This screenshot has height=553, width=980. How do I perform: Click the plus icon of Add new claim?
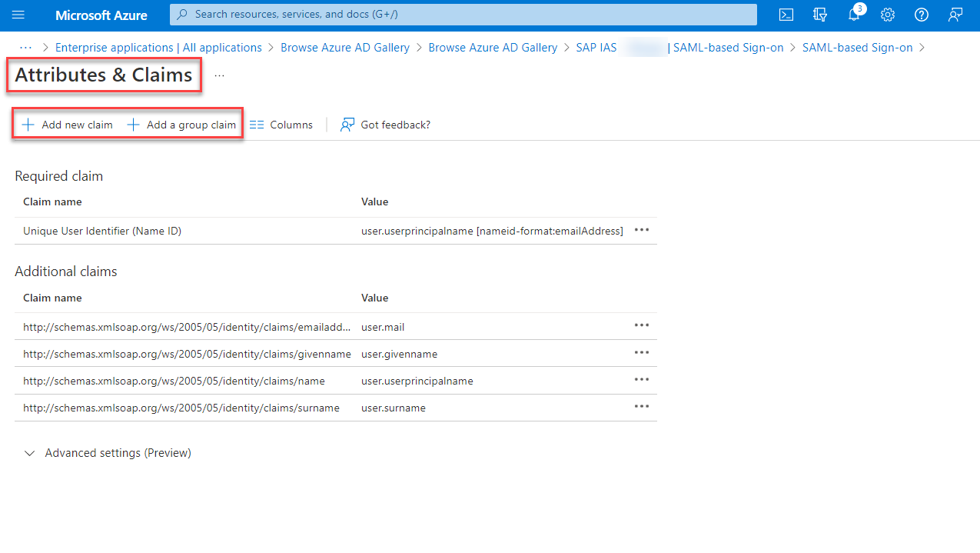coord(28,125)
